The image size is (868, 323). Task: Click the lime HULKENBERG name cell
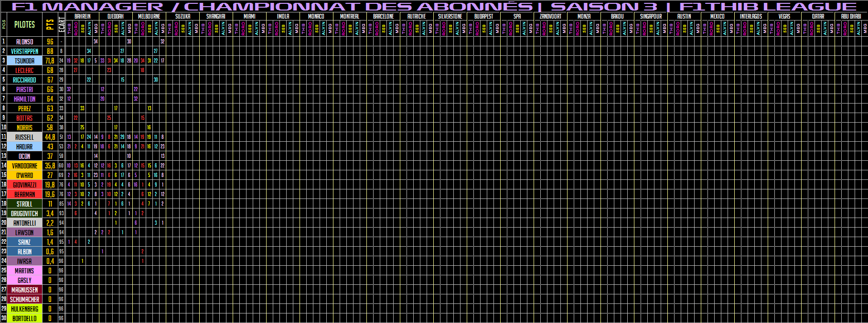[24, 309]
